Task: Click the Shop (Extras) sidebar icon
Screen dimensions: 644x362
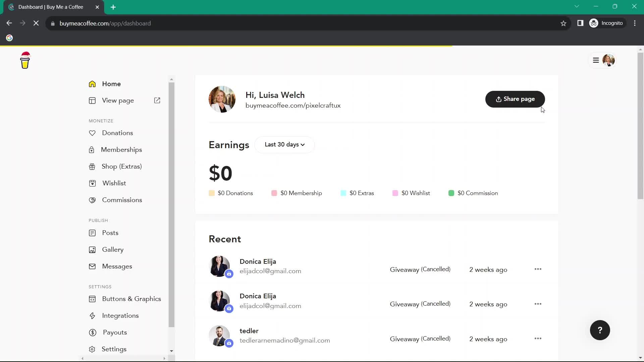Action: pyautogui.click(x=92, y=166)
